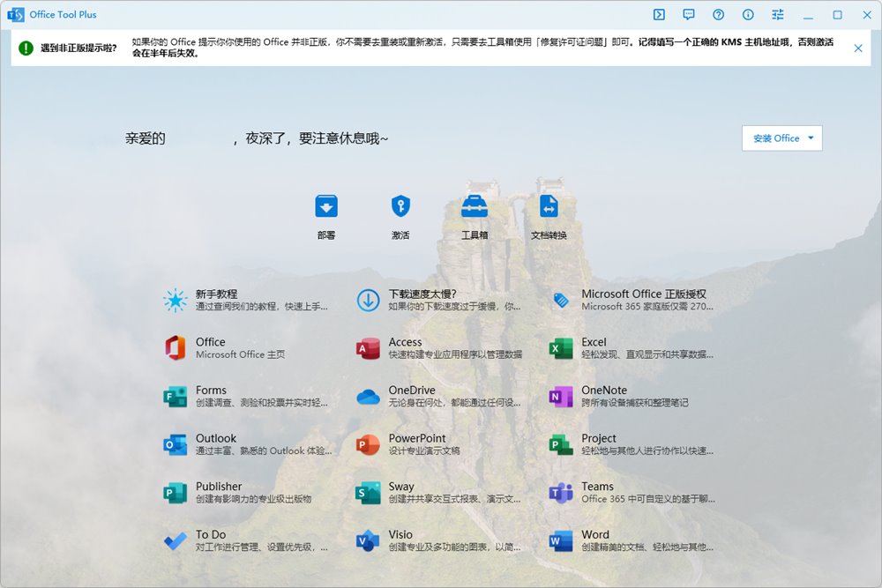
Task: Click Microsoft Office 正版授权 entry
Action: coord(643,294)
